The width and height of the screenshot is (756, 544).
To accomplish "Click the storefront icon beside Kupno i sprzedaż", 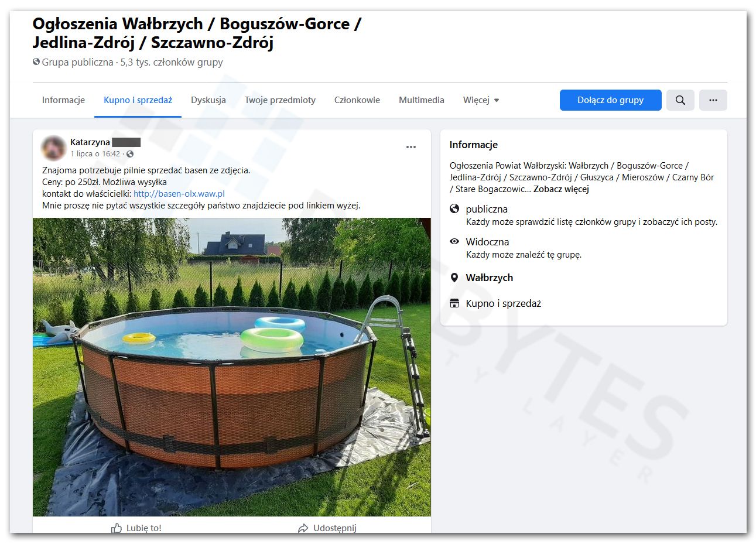I will 454,303.
